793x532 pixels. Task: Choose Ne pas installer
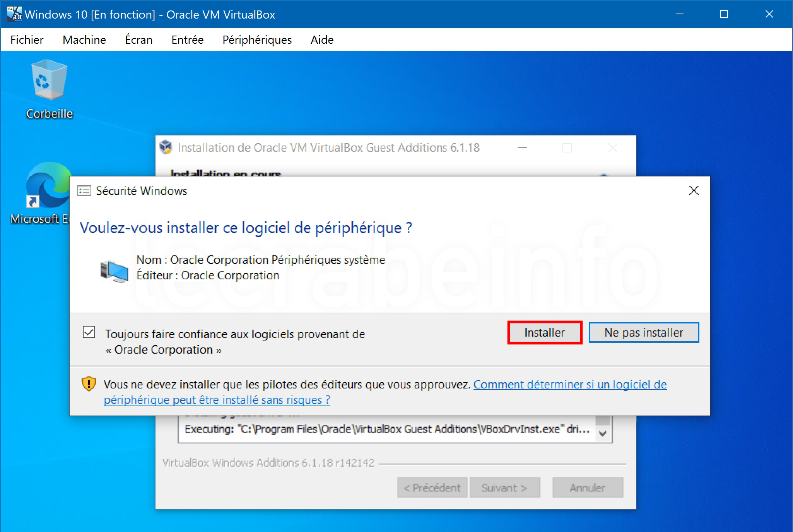pyautogui.click(x=644, y=332)
